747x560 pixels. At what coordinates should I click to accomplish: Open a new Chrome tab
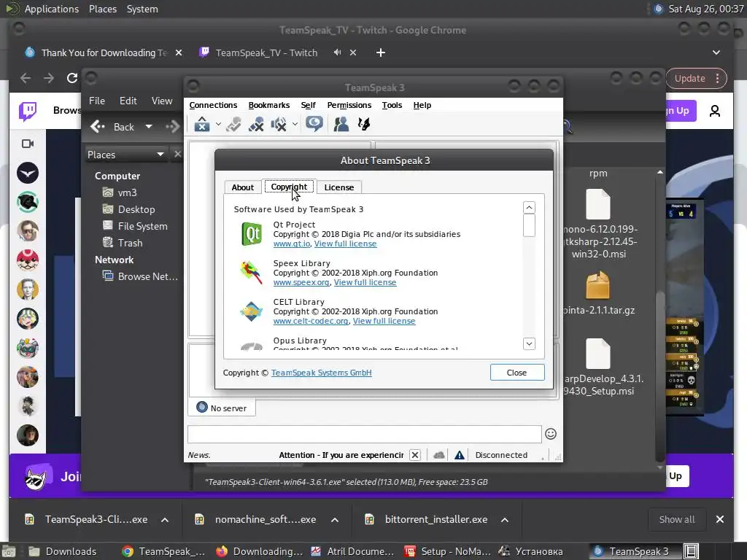pos(380,52)
